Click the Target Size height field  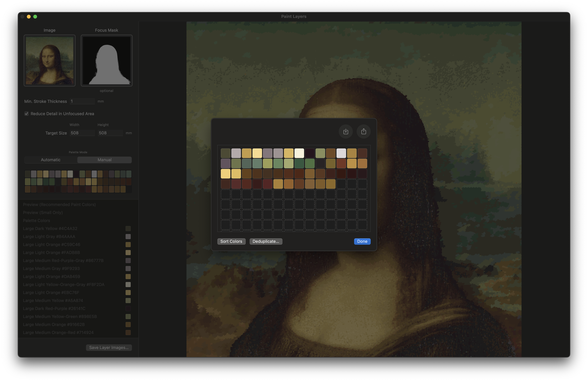[110, 133]
